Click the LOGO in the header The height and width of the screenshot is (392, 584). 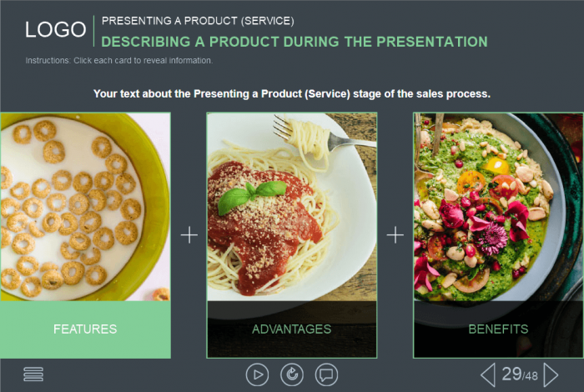(56, 30)
